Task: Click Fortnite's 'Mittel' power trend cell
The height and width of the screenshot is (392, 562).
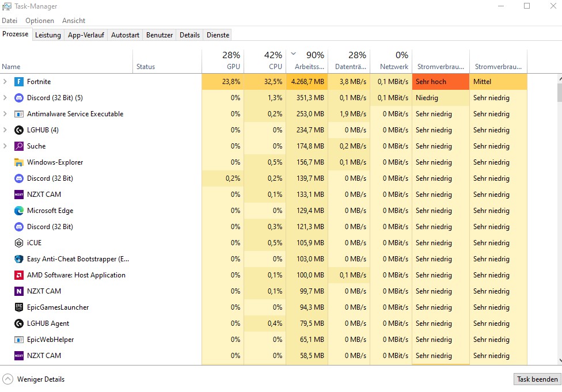Action: 498,82
